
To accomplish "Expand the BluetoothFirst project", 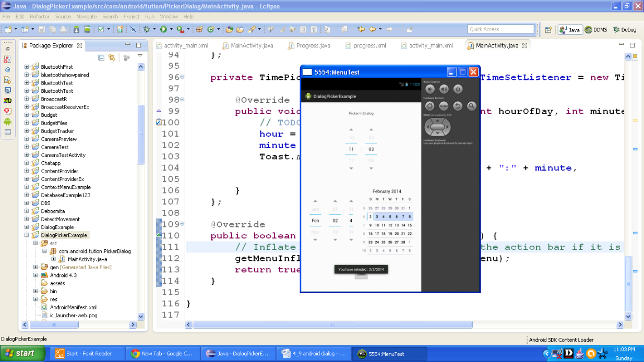I will (27, 67).
